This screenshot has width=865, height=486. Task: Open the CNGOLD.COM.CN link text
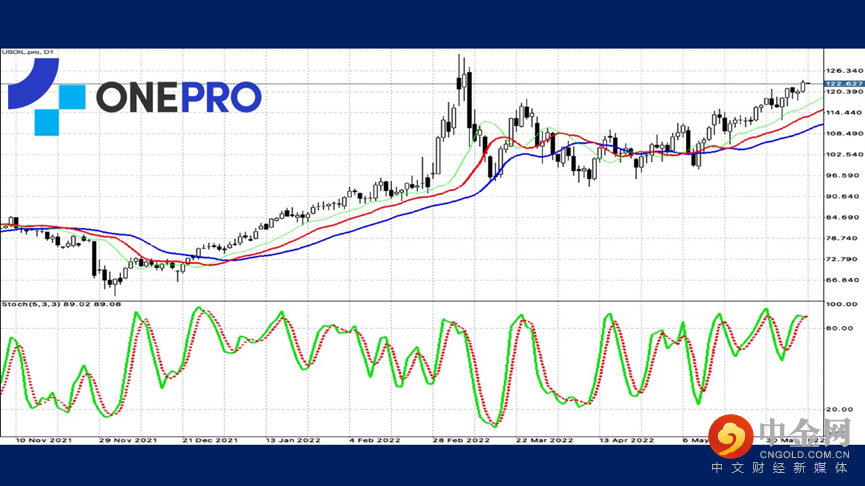804,455
